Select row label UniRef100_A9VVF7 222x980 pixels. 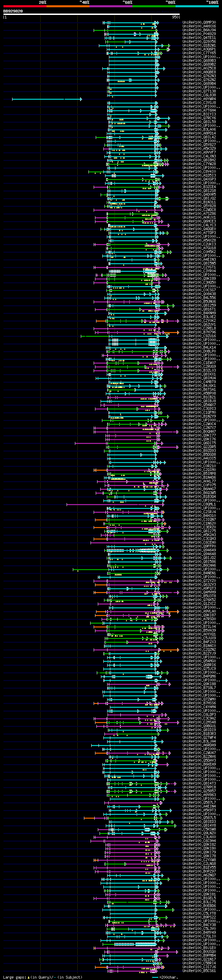pos(199,153)
